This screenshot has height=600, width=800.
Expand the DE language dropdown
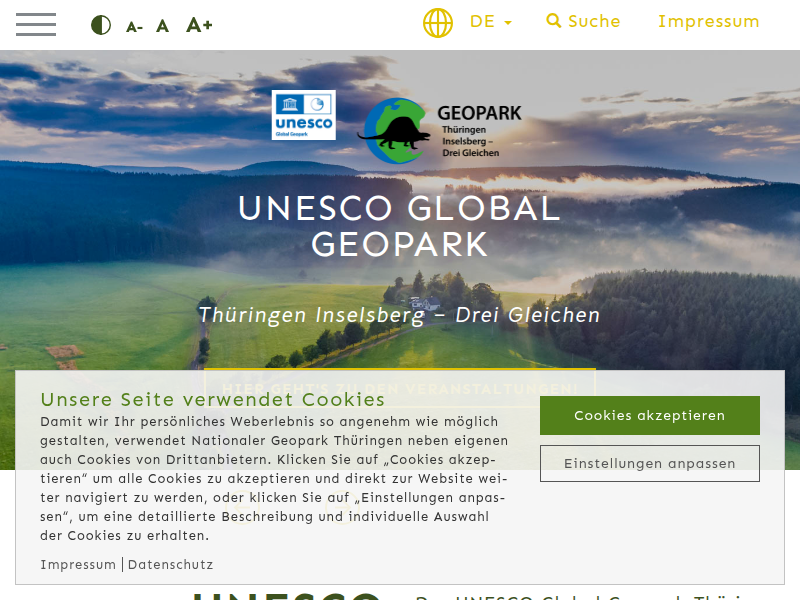pos(491,22)
